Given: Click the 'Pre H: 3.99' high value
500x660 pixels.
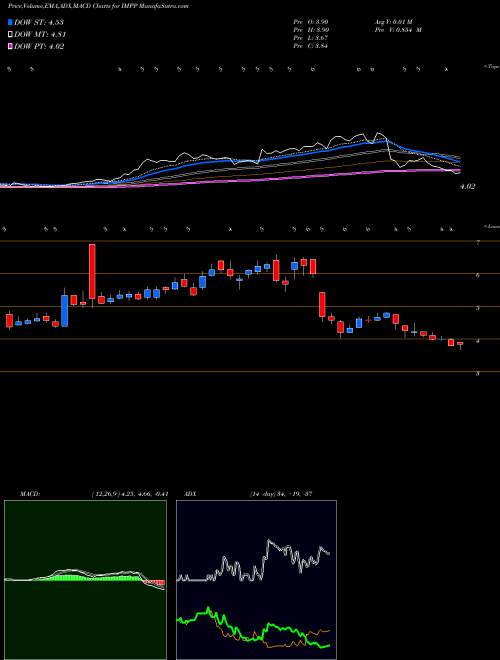Looking at the screenshot, I should (x=311, y=29).
